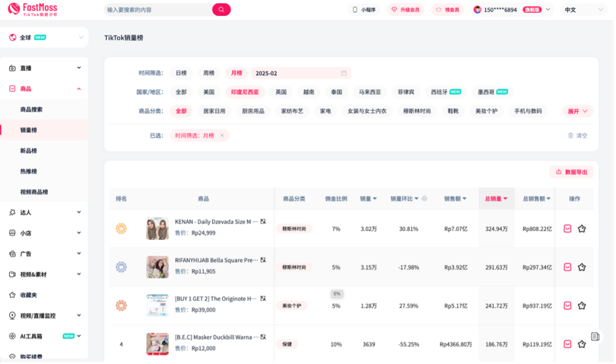The height and width of the screenshot is (364, 616).
Task: Open KENAN - Daily Dzevada product link
Action: click(x=216, y=222)
